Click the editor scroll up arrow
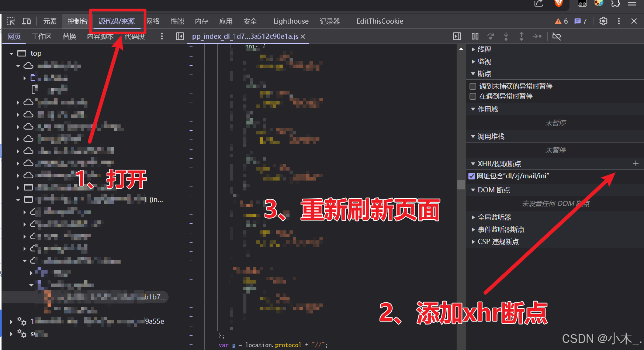Screen dimensions: 644x350 click(x=461, y=49)
